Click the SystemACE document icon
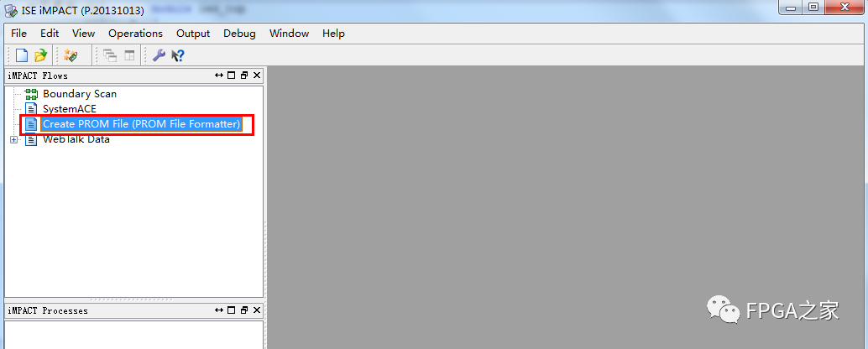This screenshot has height=349, width=868. point(32,109)
